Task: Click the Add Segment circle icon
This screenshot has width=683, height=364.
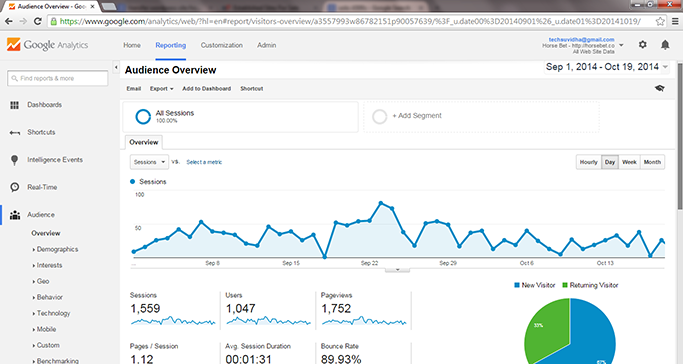Action: click(379, 117)
